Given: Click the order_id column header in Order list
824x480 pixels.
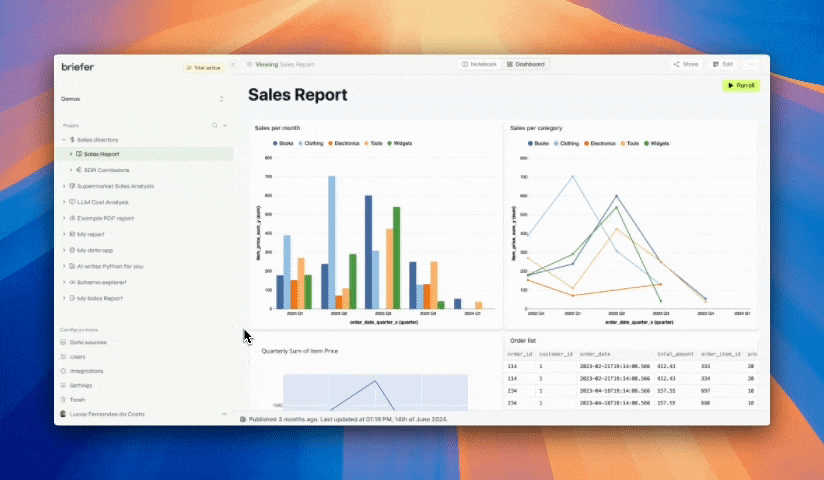Looking at the screenshot, I should click(520, 354).
